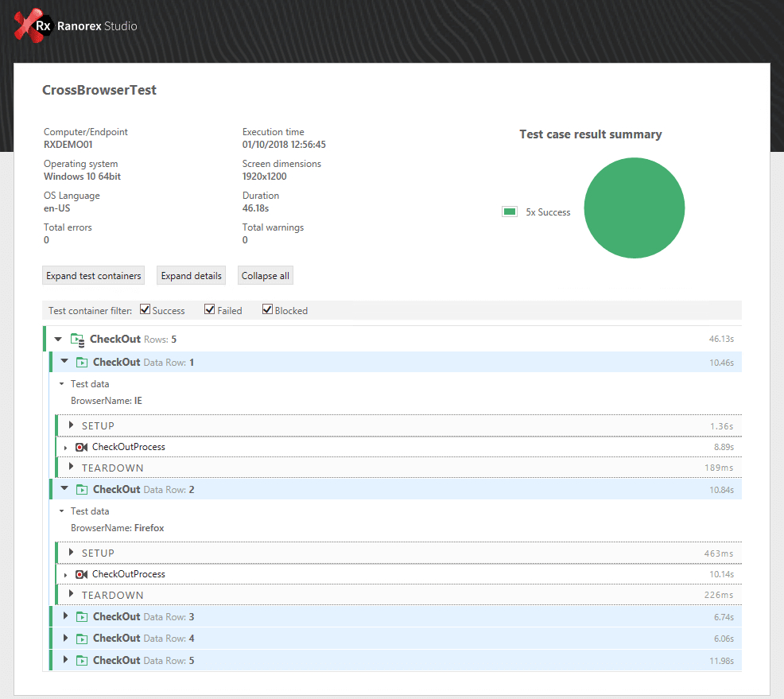Click the 5x Success legend label
Image resolution: width=784 pixels, height=699 pixels.
point(548,212)
